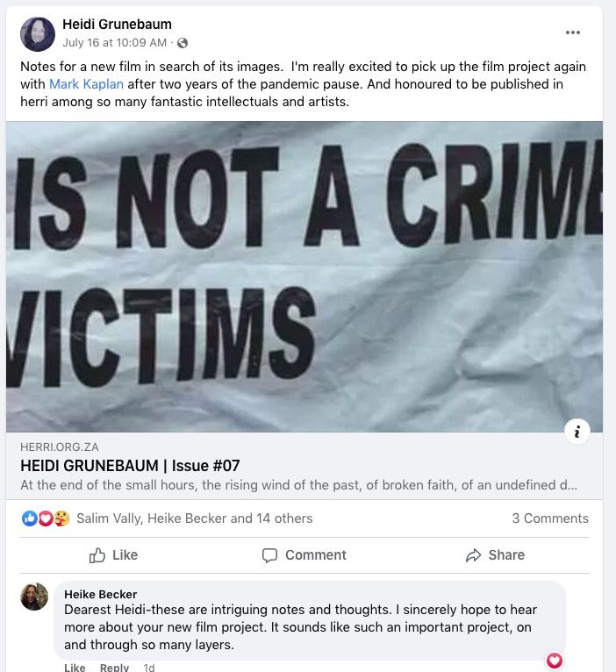View who reacted: Salim Vally and others

pos(194,518)
